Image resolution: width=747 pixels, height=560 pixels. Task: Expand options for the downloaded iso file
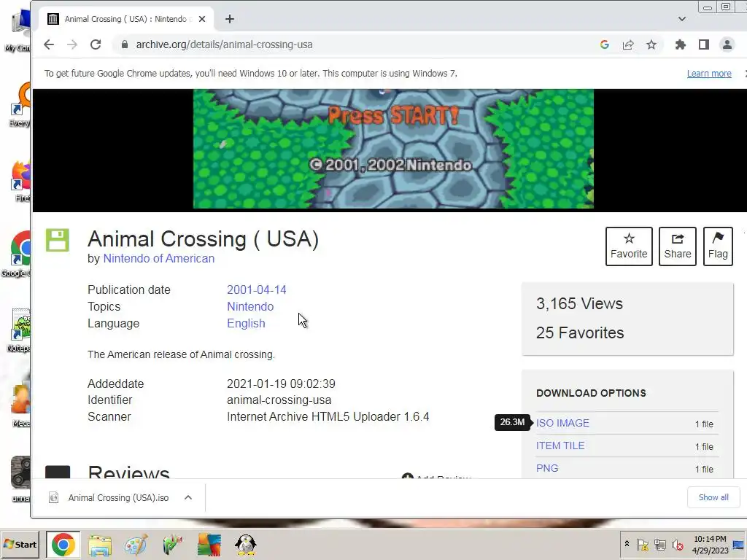(x=188, y=497)
